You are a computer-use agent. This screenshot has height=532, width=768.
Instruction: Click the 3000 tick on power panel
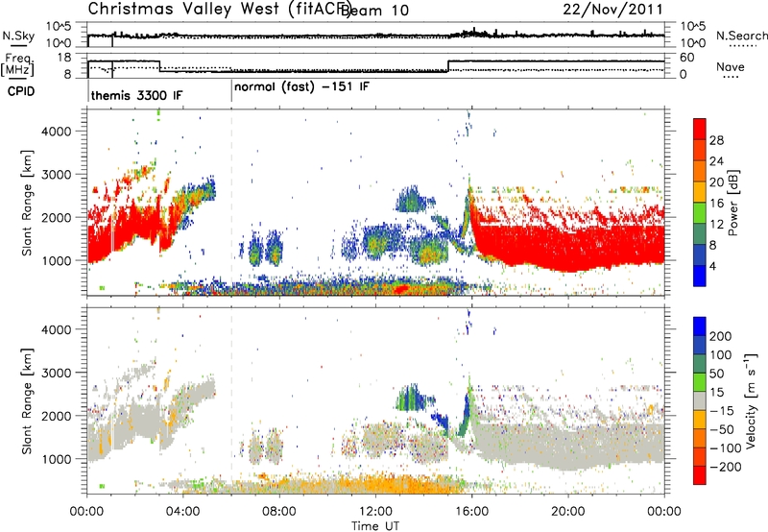pos(56,175)
